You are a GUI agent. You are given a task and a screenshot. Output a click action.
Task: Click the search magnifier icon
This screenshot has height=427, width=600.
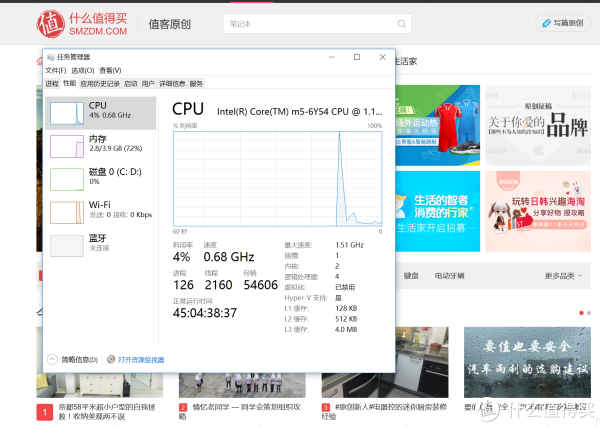[401, 24]
